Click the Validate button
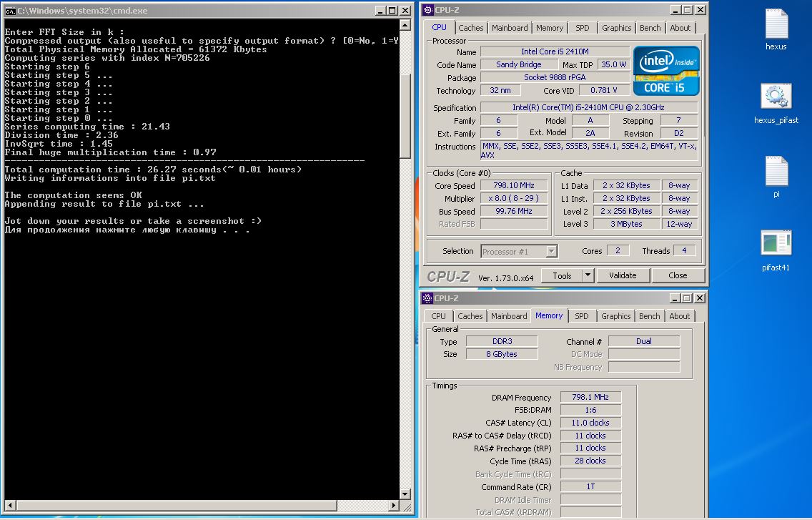Viewport: 812px width, 520px height. 623,276
